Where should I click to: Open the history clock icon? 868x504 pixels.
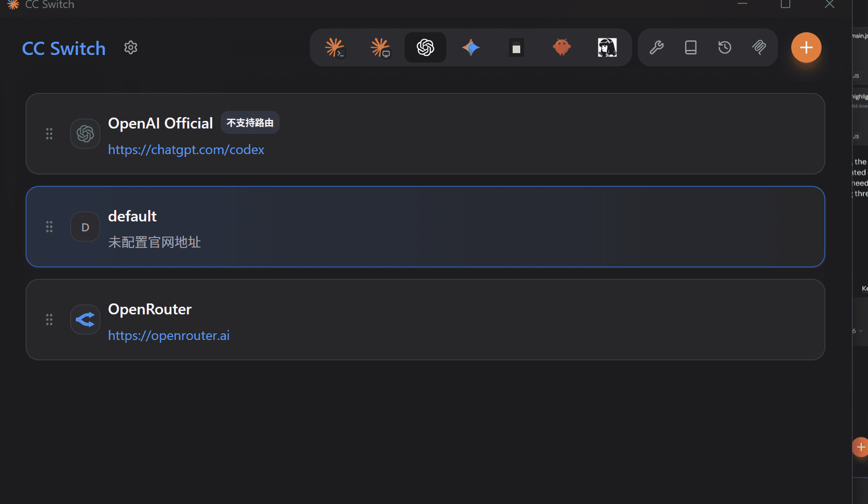[725, 47]
